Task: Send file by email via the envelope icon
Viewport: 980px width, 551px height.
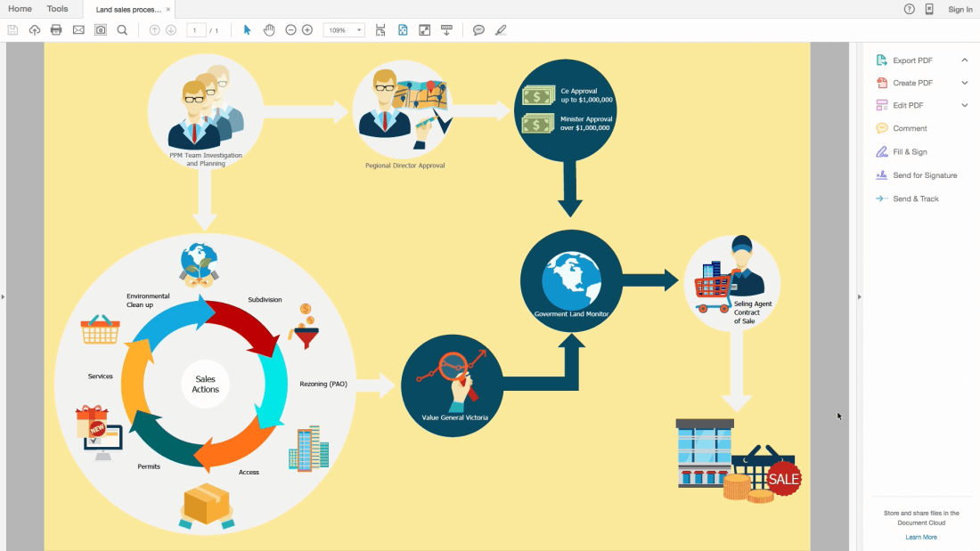Action: coord(78,30)
